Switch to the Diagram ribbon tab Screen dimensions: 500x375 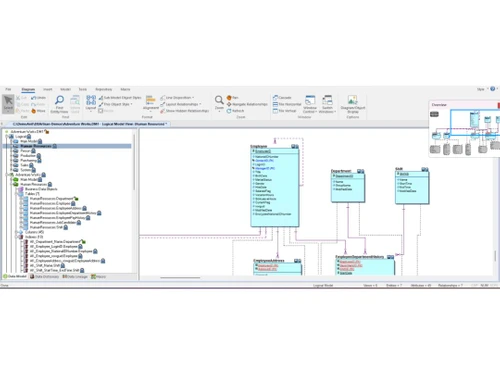(x=28, y=89)
